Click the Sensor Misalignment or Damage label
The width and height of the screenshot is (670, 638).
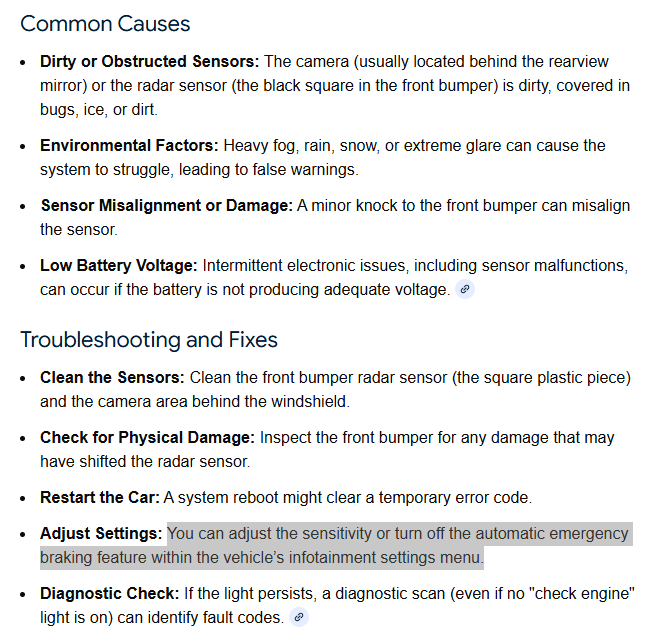pos(166,206)
